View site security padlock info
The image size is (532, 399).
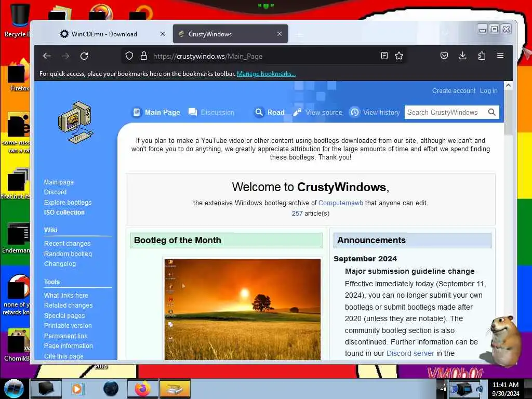pos(144,56)
